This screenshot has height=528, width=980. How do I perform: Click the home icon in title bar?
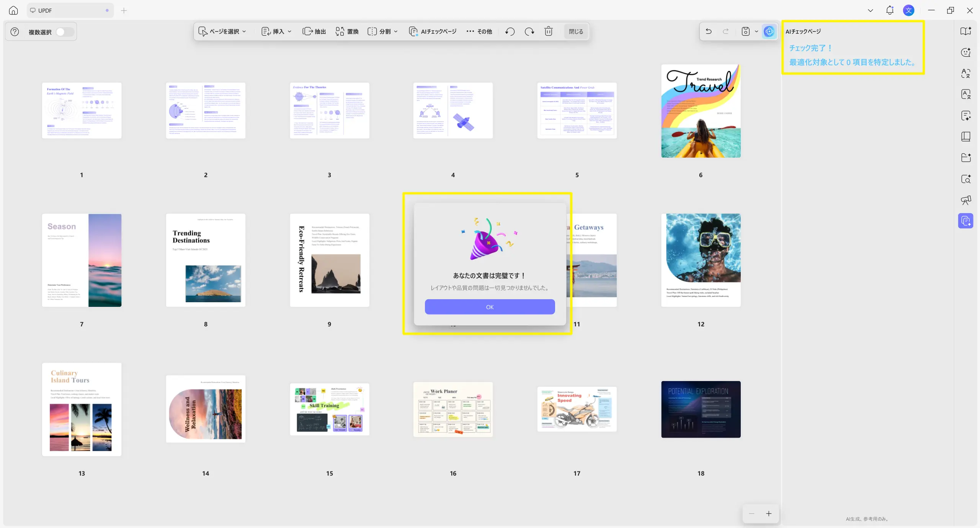(13, 10)
